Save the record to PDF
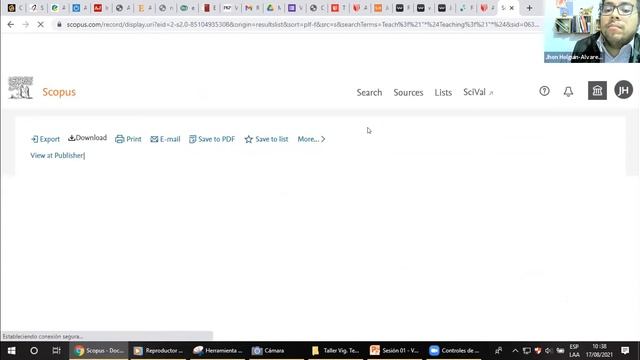The image size is (640, 360). [x=212, y=139]
